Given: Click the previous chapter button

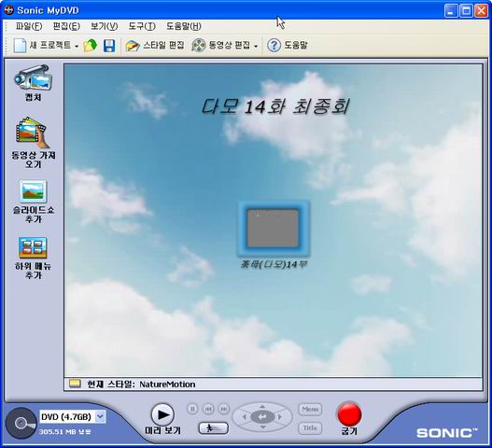Looking at the screenshot, I should point(208,409).
